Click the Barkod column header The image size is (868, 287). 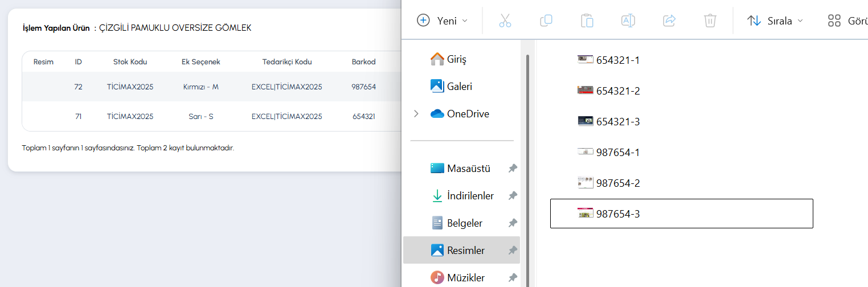click(364, 61)
